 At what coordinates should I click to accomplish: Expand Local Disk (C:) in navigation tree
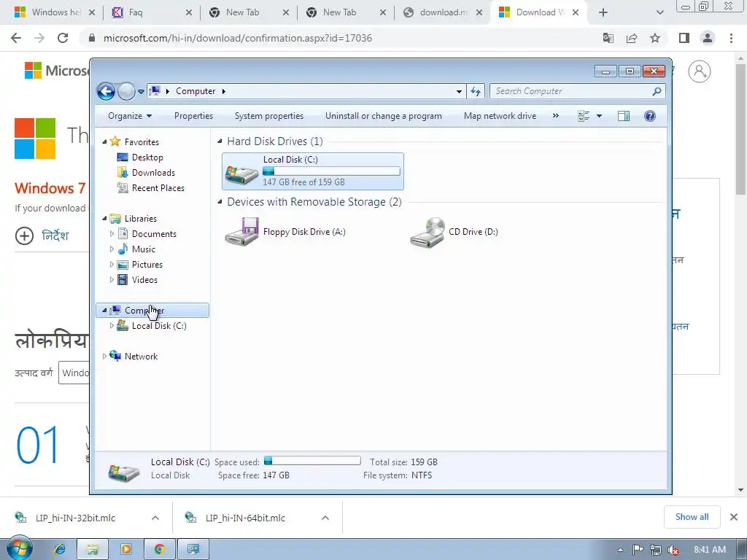click(112, 326)
